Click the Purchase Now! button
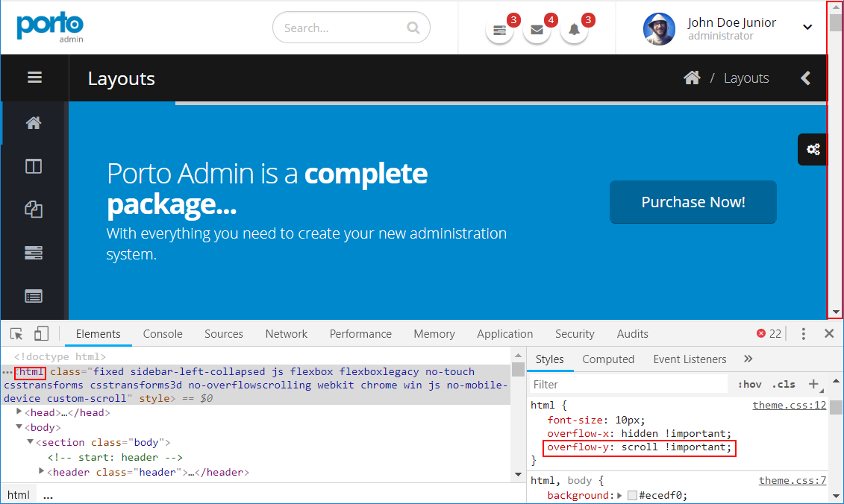 (693, 202)
